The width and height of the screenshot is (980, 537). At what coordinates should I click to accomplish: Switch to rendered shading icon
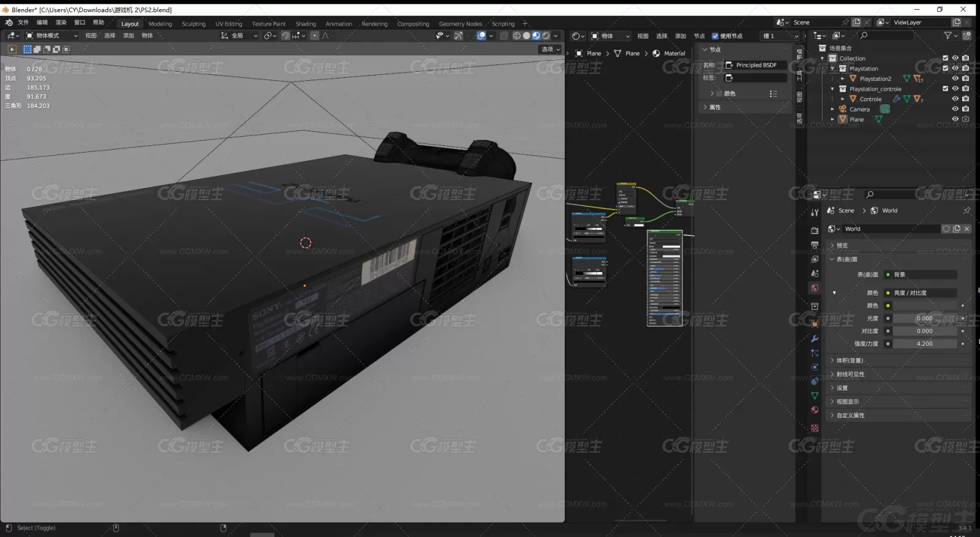pyautogui.click(x=546, y=36)
